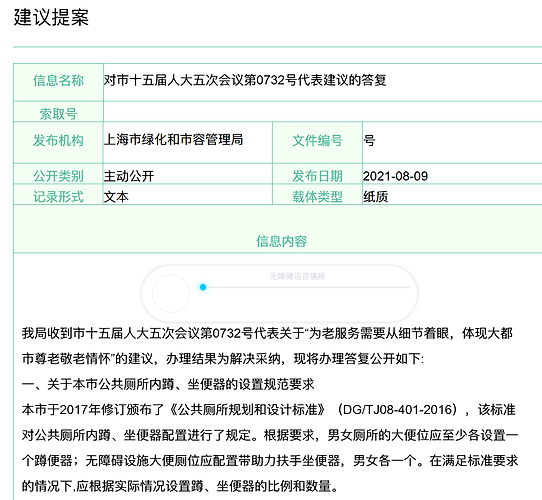Click the 《公共厕所规划和设计标准》 text
This screenshot has width=542, height=500.
(x=247, y=410)
